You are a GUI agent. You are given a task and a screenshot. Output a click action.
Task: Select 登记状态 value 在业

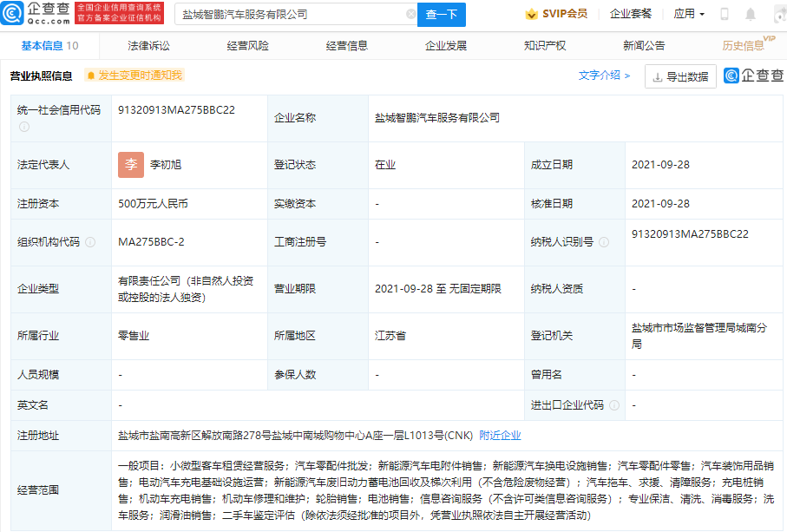[385, 165]
